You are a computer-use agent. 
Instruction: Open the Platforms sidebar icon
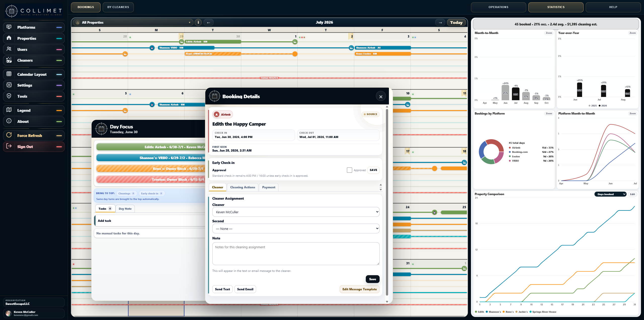(9, 27)
